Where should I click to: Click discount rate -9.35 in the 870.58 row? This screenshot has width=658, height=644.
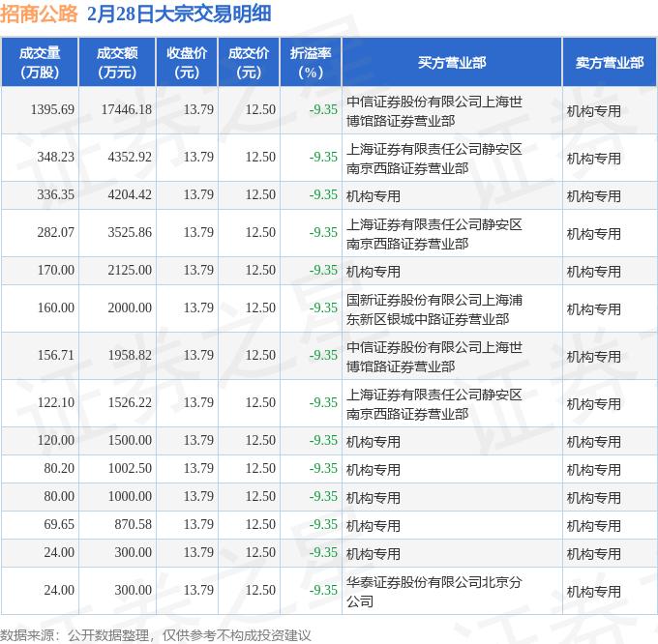(x=323, y=525)
